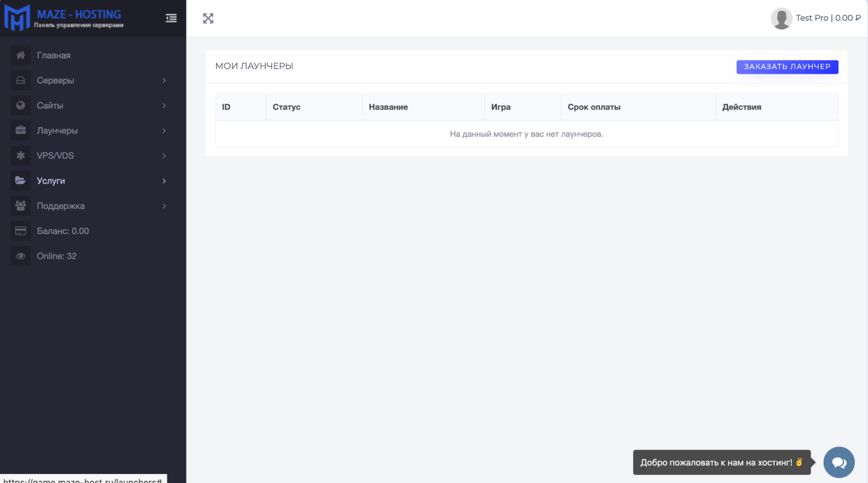This screenshot has height=483, width=868.
Task: Click the briefcase icon beside Лаунчеры
Action: (x=20, y=130)
